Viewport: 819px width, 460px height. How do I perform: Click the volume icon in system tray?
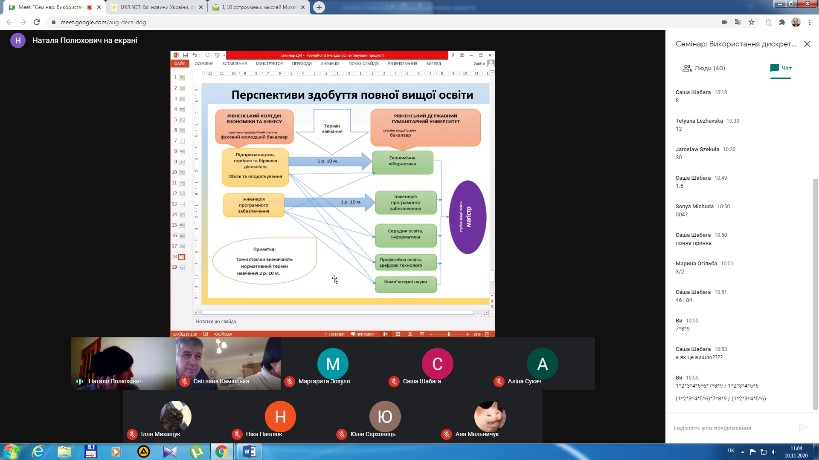click(x=774, y=452)
